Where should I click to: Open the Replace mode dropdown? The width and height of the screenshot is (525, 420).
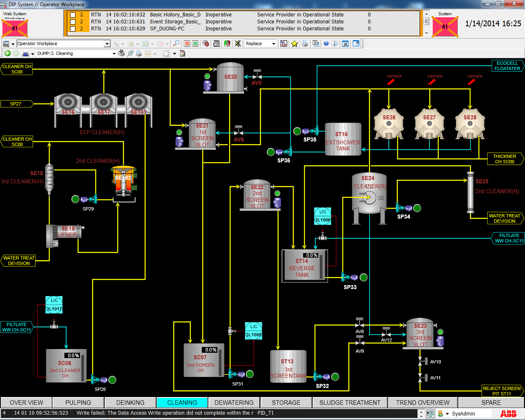click(x=274, y=43)
